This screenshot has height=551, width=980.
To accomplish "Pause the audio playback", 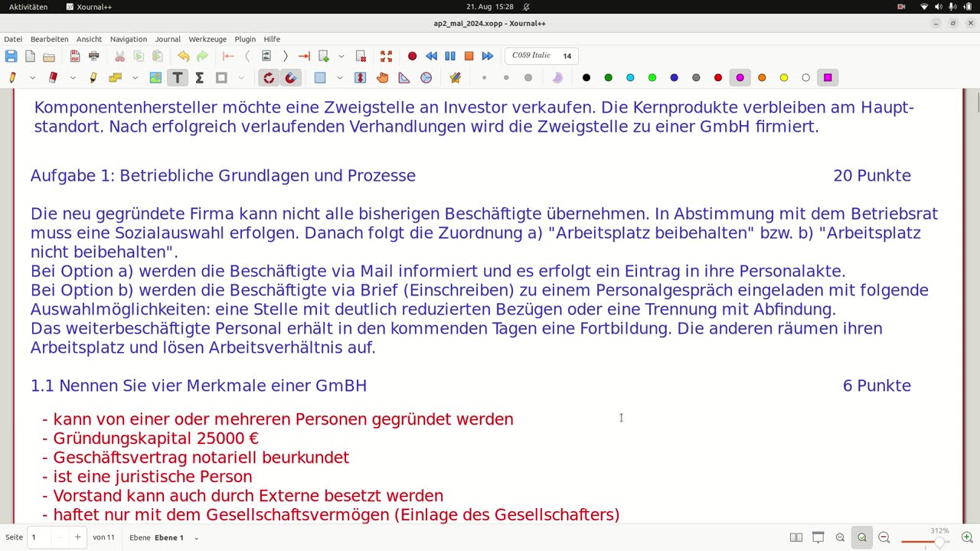I will tap(450, 56).
